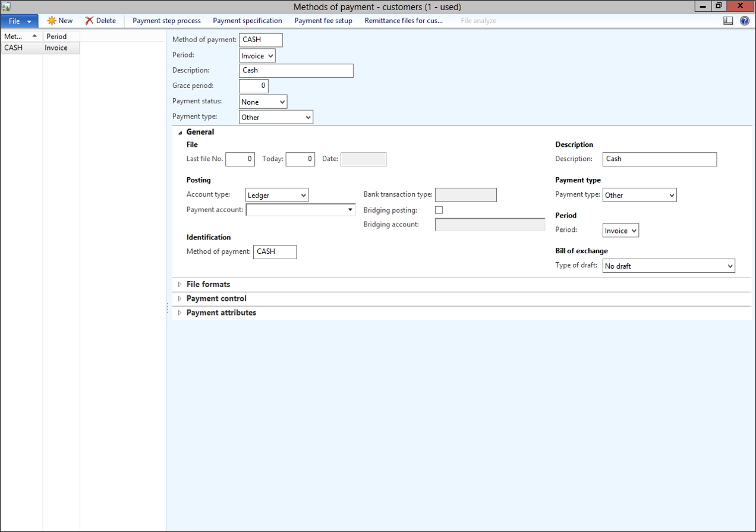The image size is (756, 532).
Task: Click the Grace period input field
Action: (254, 86)
